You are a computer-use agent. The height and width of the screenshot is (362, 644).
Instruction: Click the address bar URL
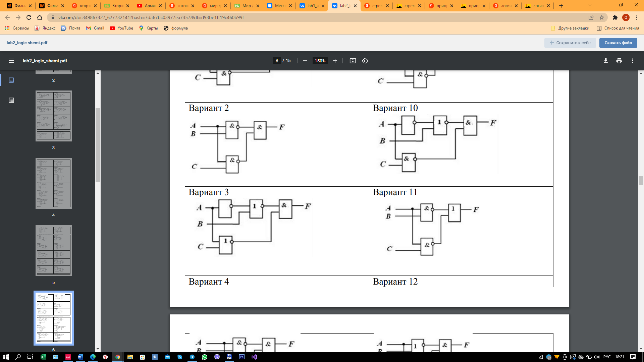(151, 17)
